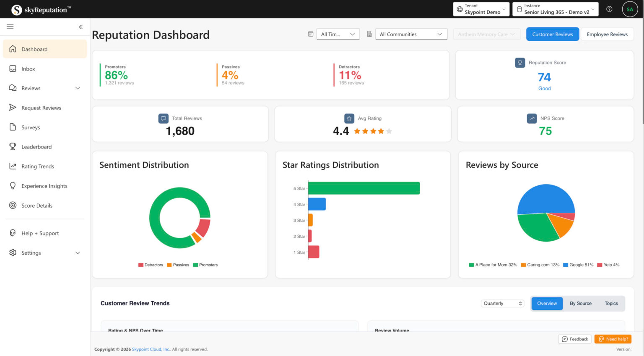Click the calendar icon beside the time filter

click(310, 34)
